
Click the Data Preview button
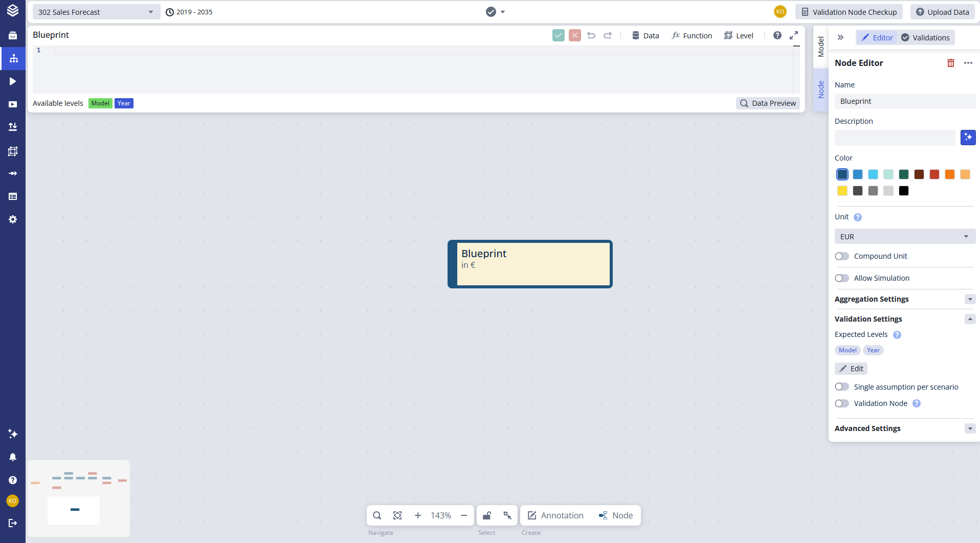768,103
